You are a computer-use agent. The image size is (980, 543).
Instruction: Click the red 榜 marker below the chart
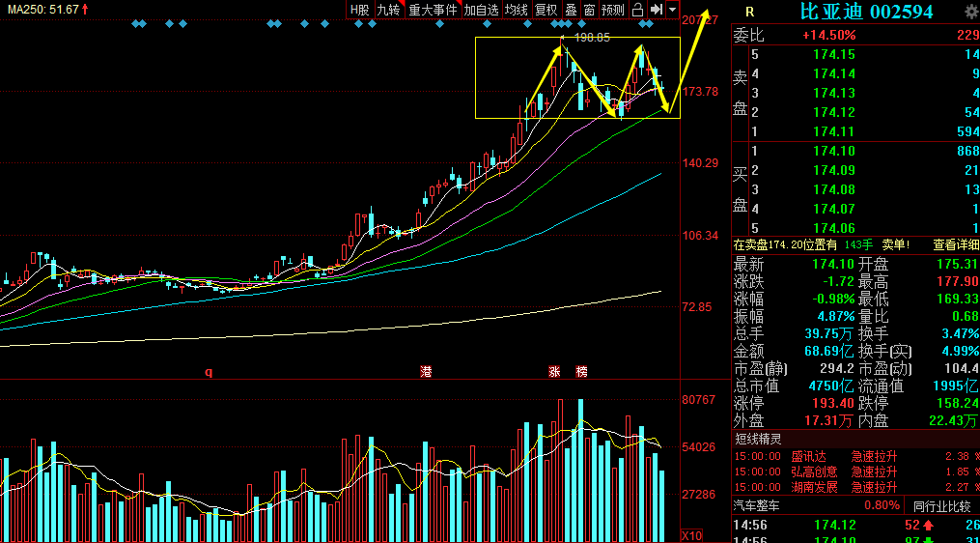581,371
